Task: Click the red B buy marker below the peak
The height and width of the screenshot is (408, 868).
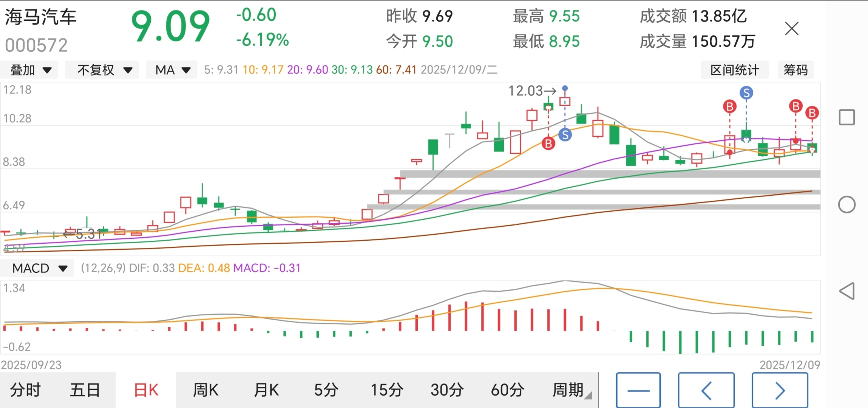Action: tap(548, 144)
